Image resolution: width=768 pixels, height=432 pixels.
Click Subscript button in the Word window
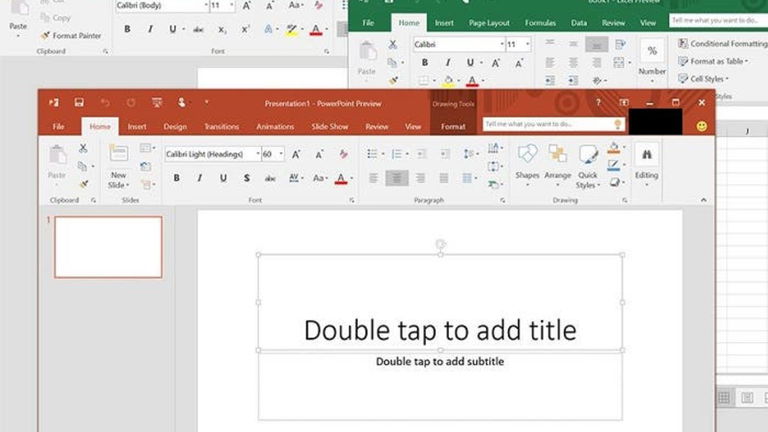click(x=222, y=29)
